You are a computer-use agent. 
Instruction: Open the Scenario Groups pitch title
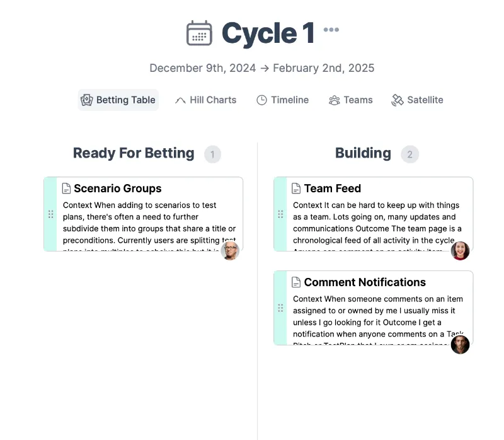(x=118, y=188)
